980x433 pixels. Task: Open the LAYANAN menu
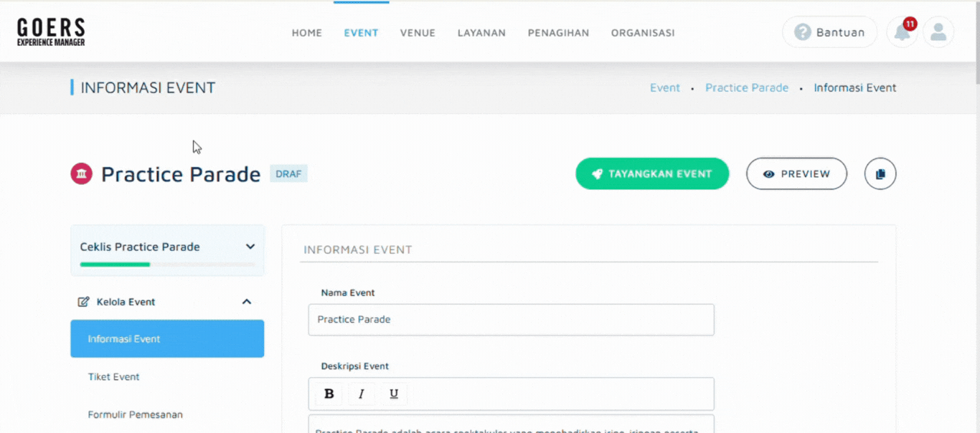pyautogui.click(x=481, y=33)
